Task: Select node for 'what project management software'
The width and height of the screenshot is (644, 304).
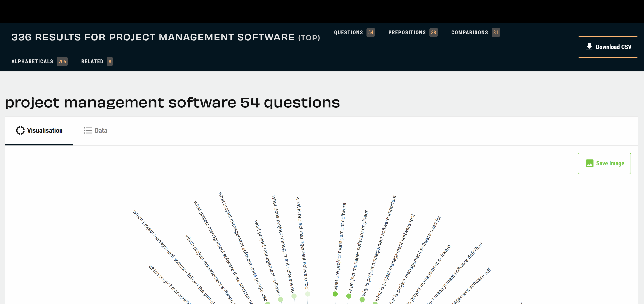Action: point(281,300)
